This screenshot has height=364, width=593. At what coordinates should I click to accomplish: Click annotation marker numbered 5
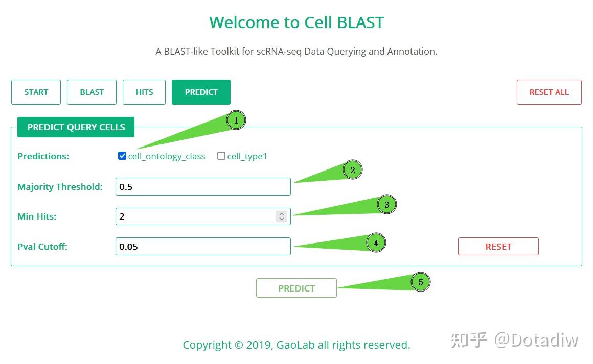(x=420, y=281)
